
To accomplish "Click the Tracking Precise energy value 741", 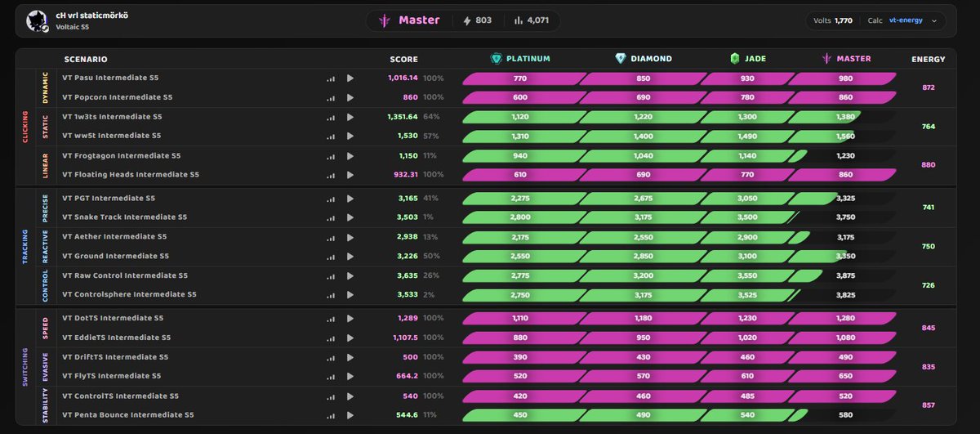I will point(929,208).
